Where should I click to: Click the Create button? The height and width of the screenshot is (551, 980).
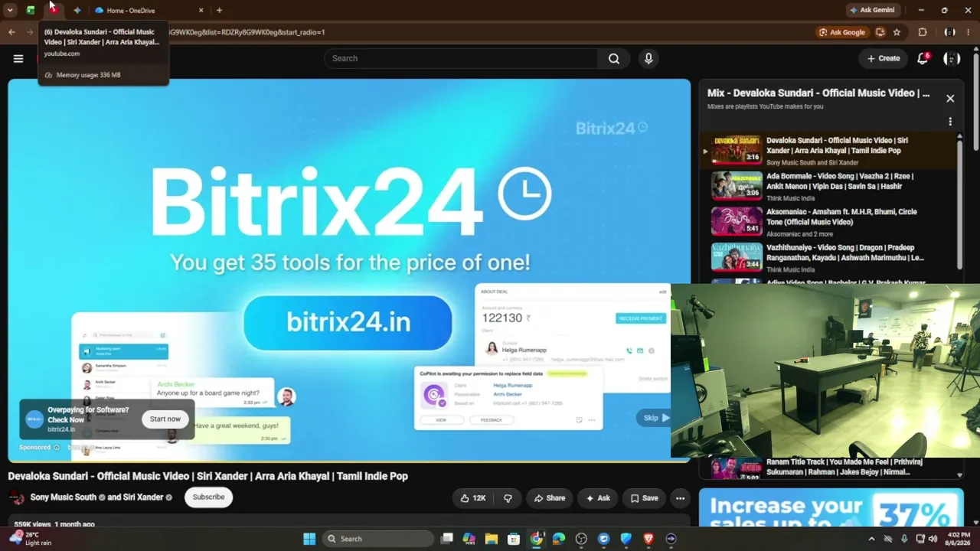[884, 58]
